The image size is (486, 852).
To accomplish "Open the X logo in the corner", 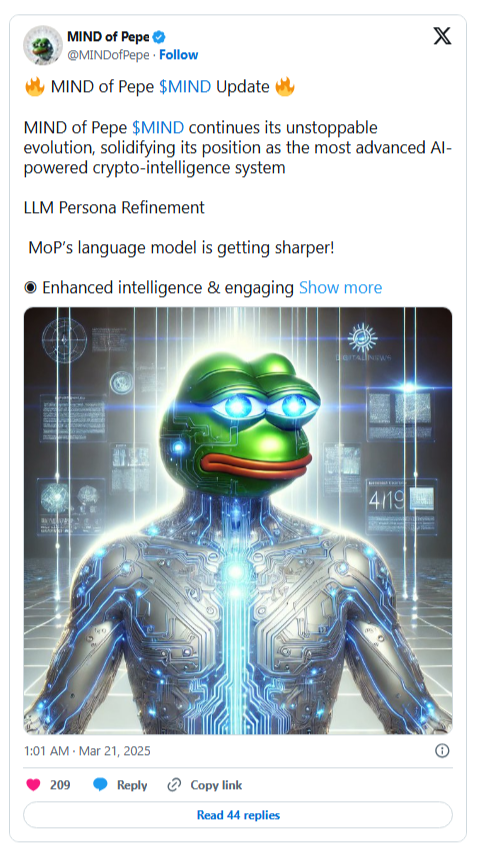I will (442, 36).
